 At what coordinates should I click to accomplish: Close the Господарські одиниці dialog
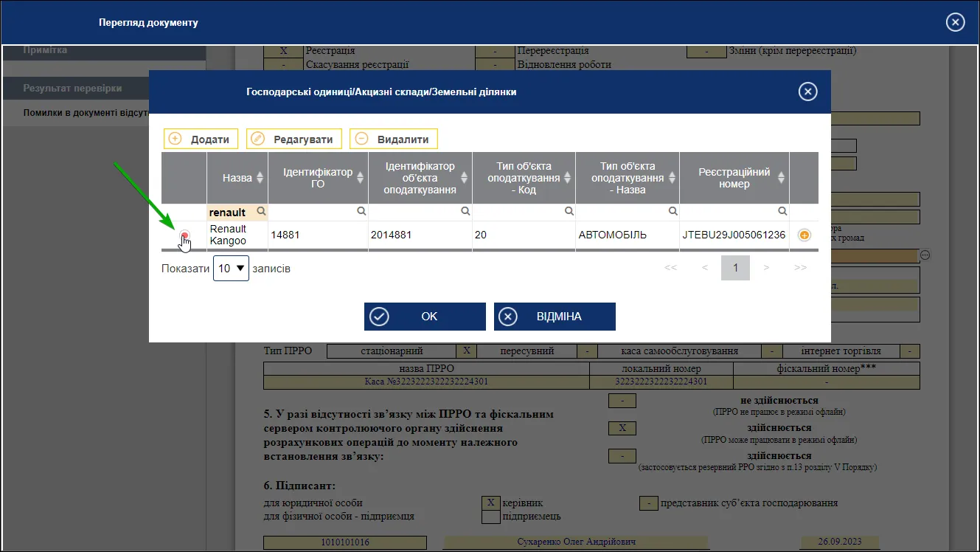pos(808,92)
